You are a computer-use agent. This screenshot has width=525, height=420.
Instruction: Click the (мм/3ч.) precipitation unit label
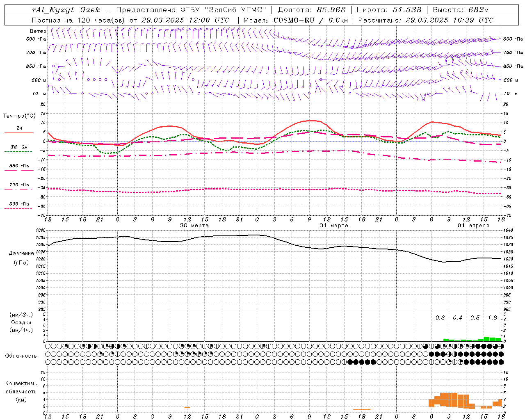(x=21, y=315)
